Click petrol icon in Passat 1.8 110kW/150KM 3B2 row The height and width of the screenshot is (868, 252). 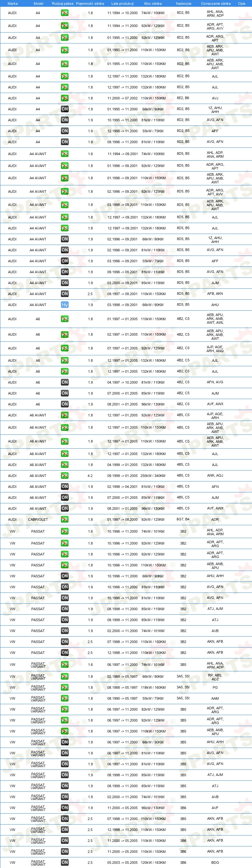click(x=65, y=565)
